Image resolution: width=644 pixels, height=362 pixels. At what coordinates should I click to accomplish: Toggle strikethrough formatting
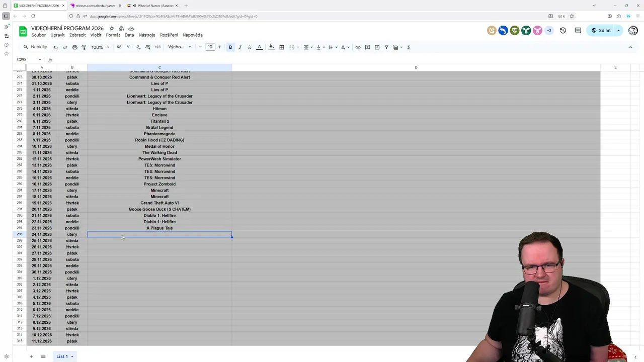pos(249,47)
